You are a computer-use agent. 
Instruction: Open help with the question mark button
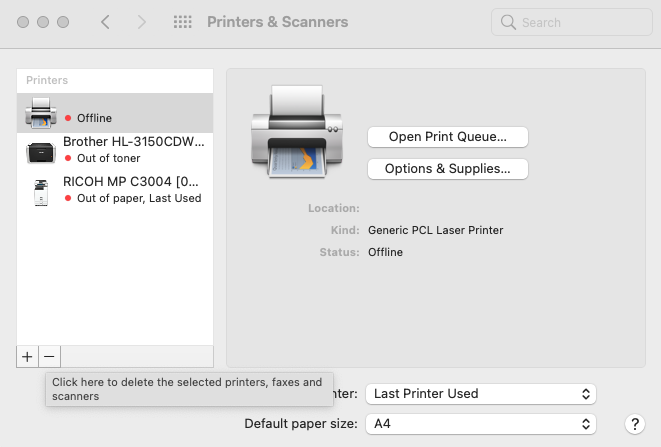(634, 424)
